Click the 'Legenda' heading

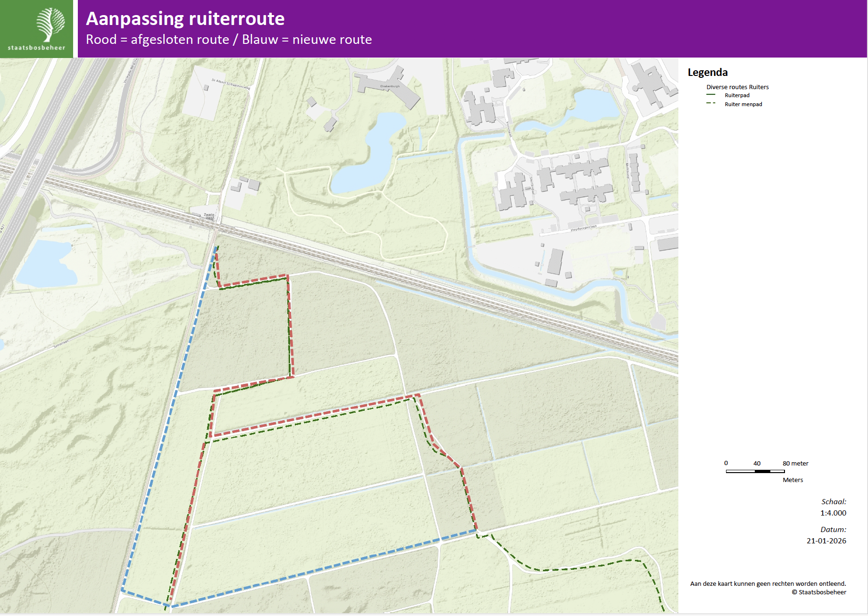click(x=707, y=72)
